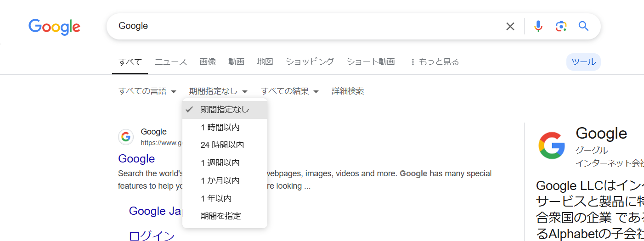Image resolution: width=644 pixels, height=241 pixels.
Task: Click the Google favicon beside the first result
Action: [126, 137]
